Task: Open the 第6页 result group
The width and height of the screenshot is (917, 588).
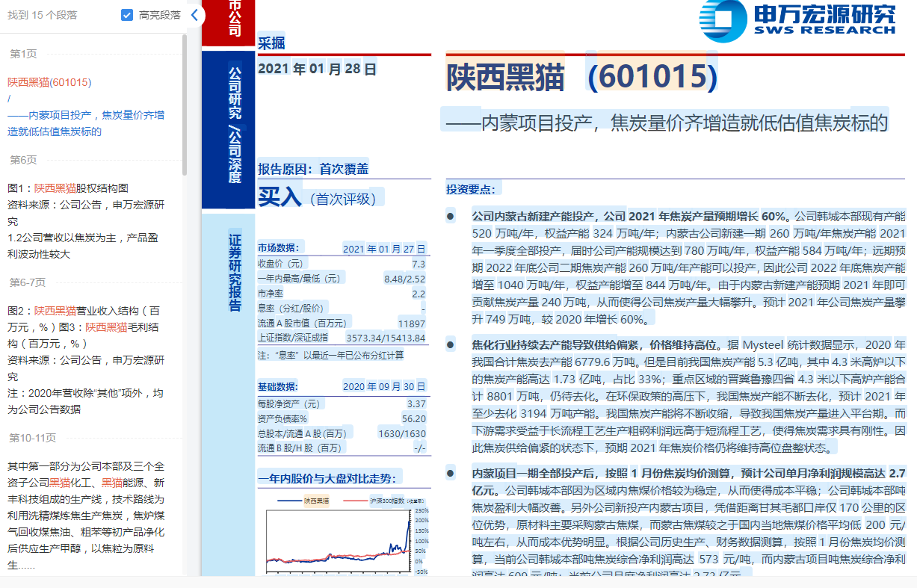Action: (22, 160)
